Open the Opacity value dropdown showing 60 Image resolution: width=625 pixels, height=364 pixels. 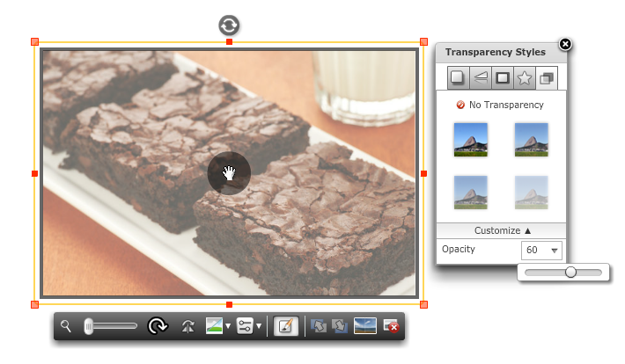point(541,250)
